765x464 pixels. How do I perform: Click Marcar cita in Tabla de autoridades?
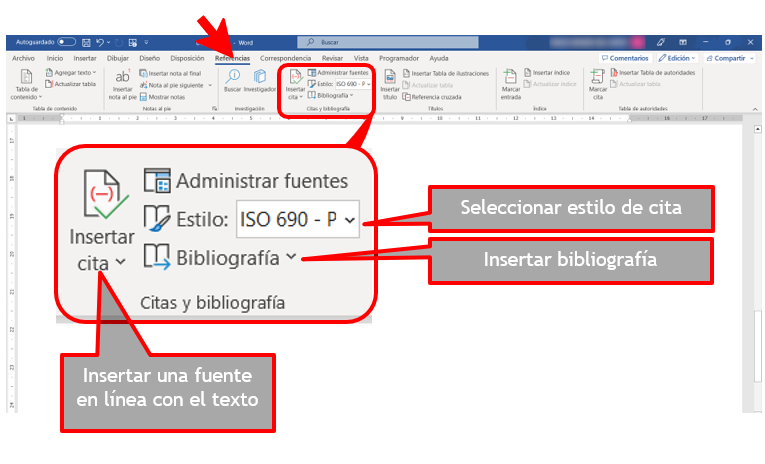pyautogui.click(x=598, y=85)
